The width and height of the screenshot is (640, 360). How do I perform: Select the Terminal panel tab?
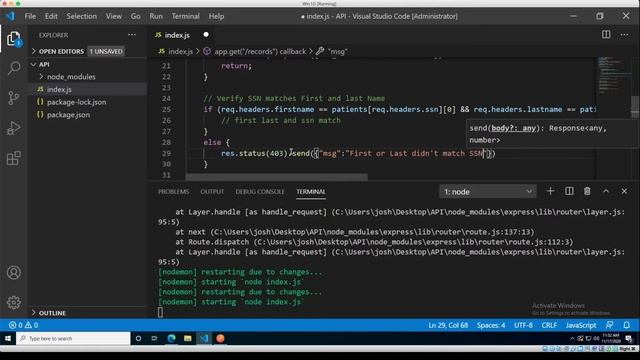pos(311,191)
